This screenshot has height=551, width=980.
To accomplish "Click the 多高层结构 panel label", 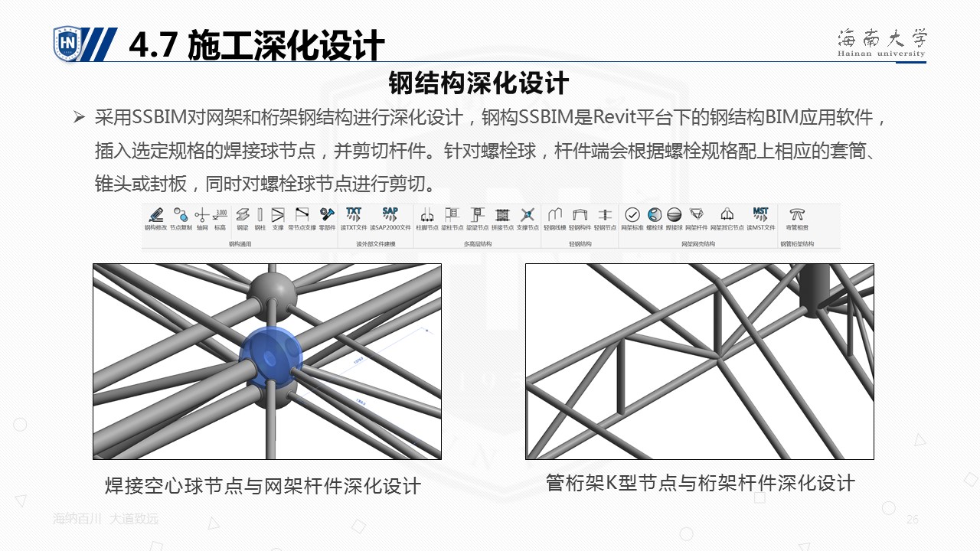I will pyautogui.click(x=478, y=244).
